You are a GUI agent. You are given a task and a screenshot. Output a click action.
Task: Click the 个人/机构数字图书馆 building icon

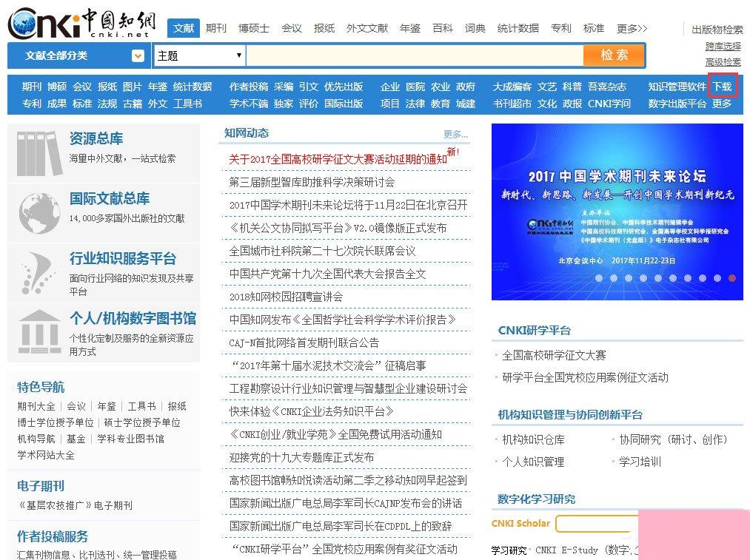tap(39, 332)
